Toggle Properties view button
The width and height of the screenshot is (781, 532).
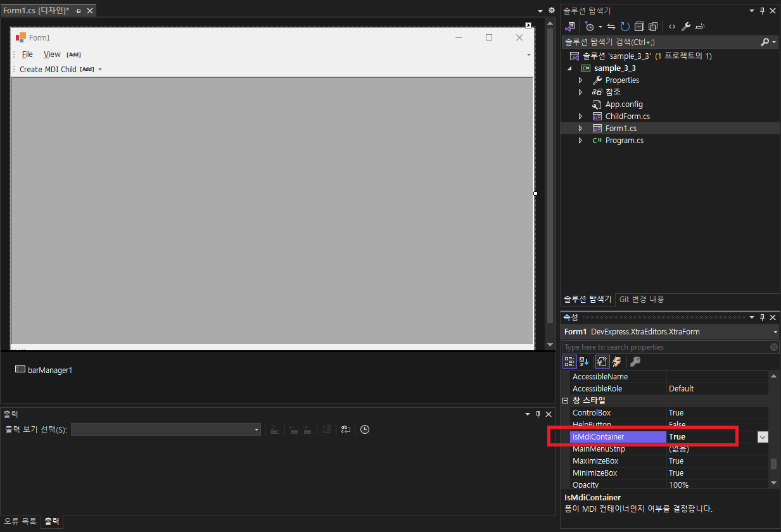(x=602, y=362)
